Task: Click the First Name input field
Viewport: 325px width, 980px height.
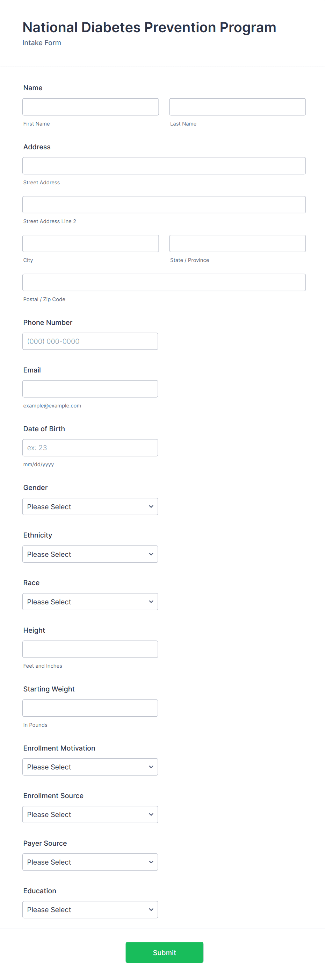Action: 91,107
